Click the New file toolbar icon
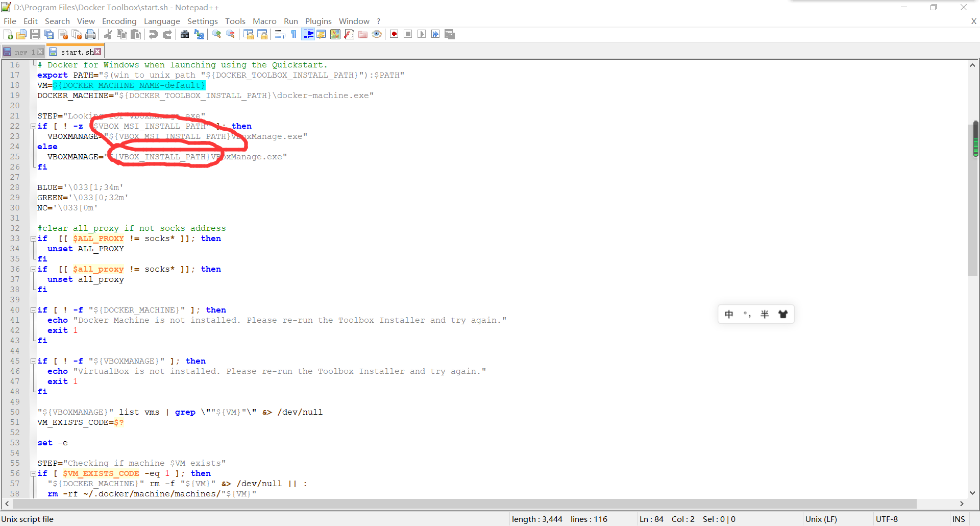This screenshot has height=526, width=980. pyautogui.click(x=8, y=34)
